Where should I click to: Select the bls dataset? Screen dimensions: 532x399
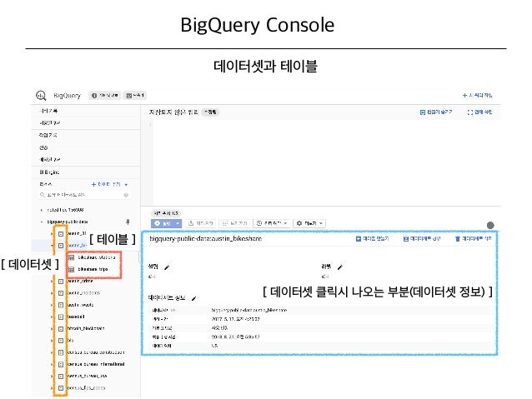[70, 341]
